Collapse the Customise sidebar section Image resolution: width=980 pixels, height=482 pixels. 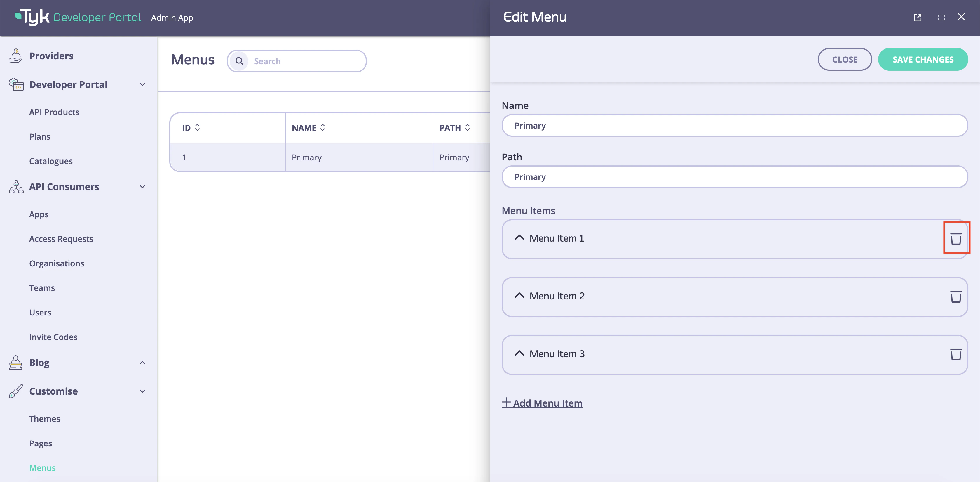[143, 391]
